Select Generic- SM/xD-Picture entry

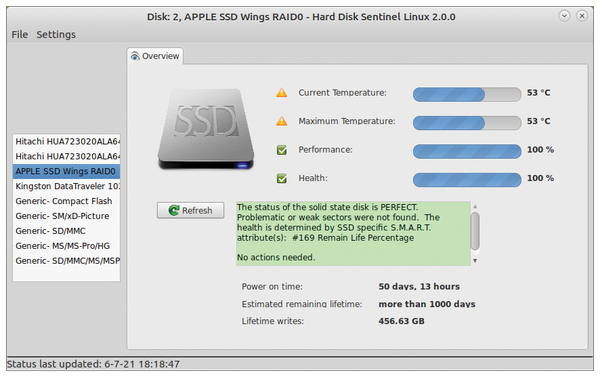67,216
